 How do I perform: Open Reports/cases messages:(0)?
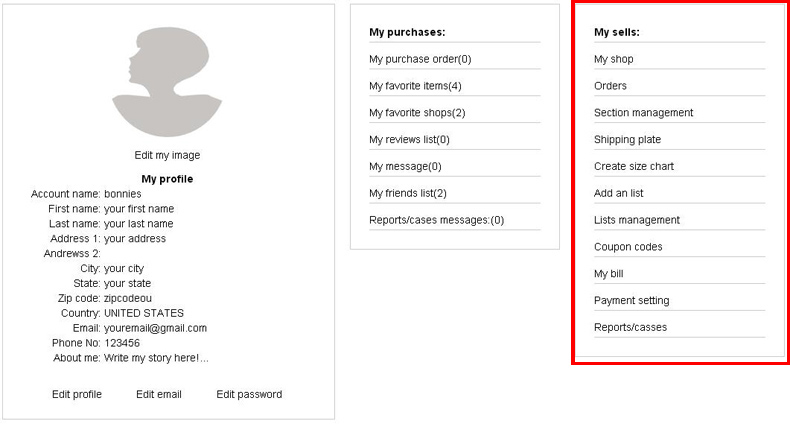(x=436, y=220)
